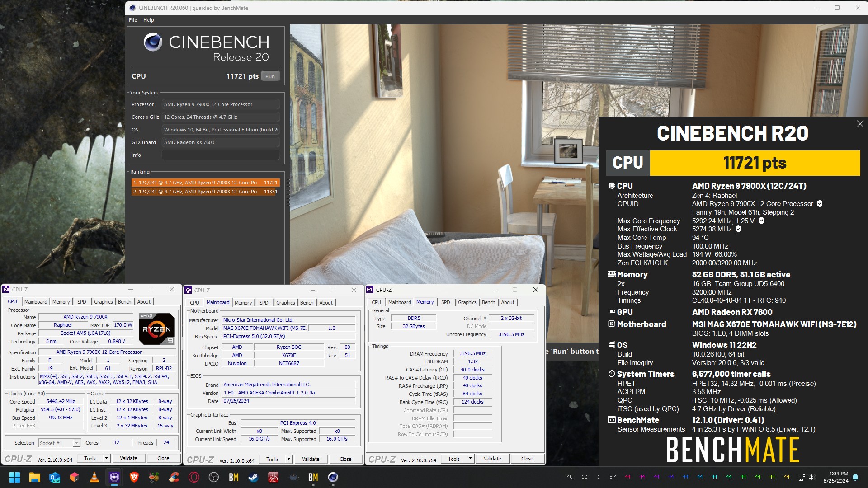This screenshot has width=868, height=488.
Task: Click the CPU-Z title bar icon of first window
Action: coord(6,289)
